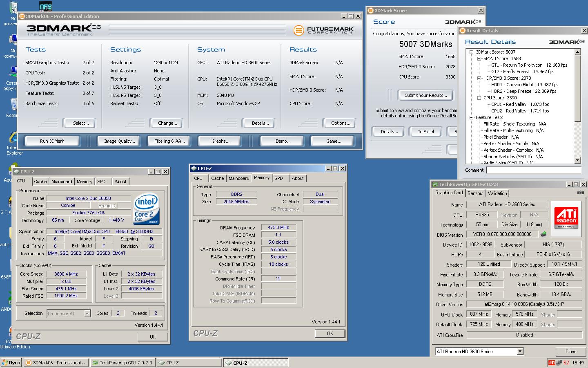Screen dimensions: 588x368
Task: Click the Change... button under Settings
Action: pos(167,123)
